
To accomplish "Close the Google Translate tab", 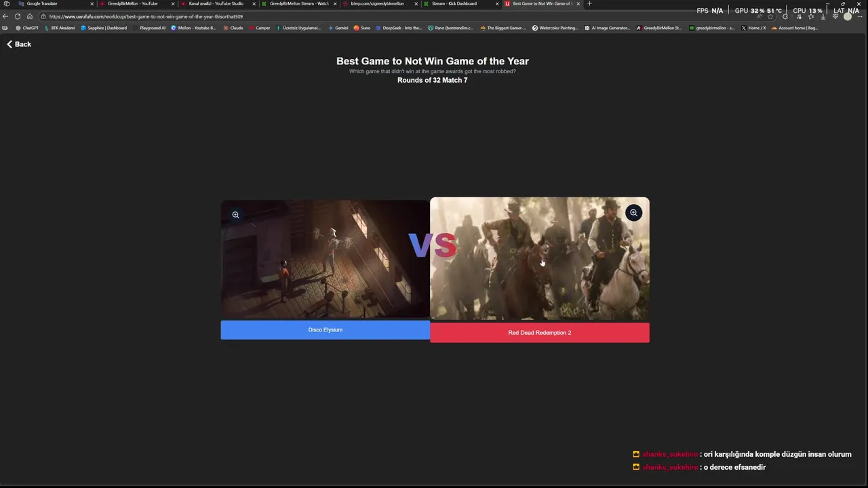I will 92,3.
